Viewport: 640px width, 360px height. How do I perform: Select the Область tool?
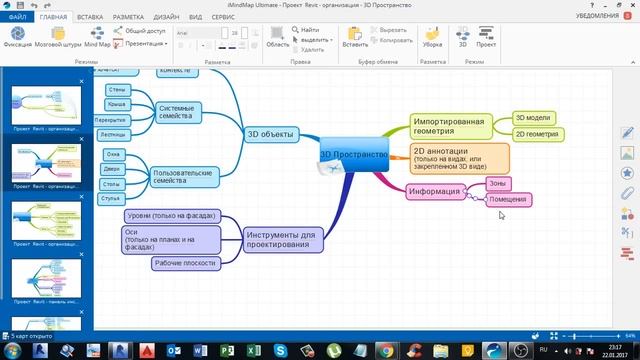[x=278, y=37]
